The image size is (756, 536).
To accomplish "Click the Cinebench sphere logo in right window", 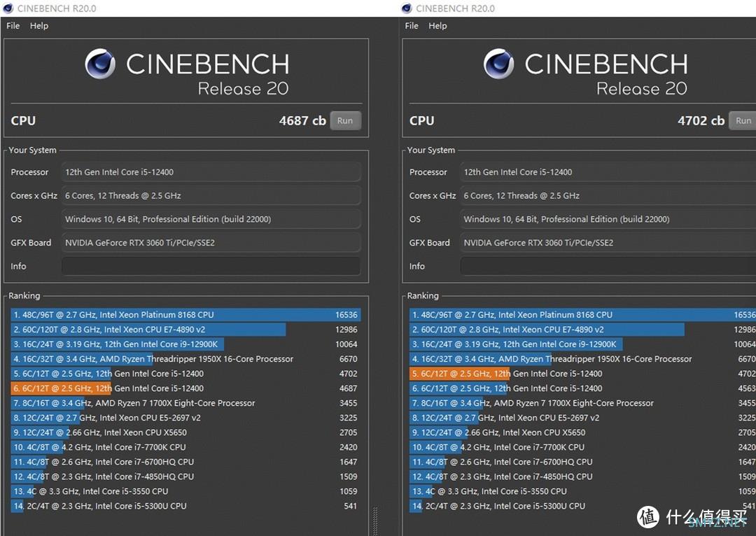I will point(498,64).
